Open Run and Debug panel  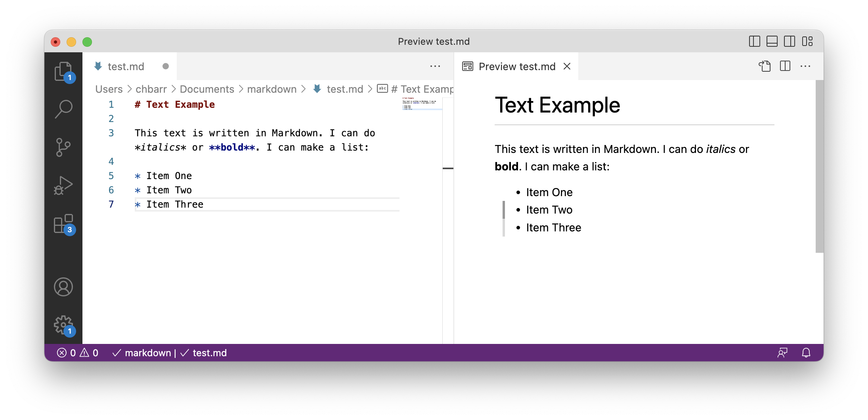pos(63,185)
